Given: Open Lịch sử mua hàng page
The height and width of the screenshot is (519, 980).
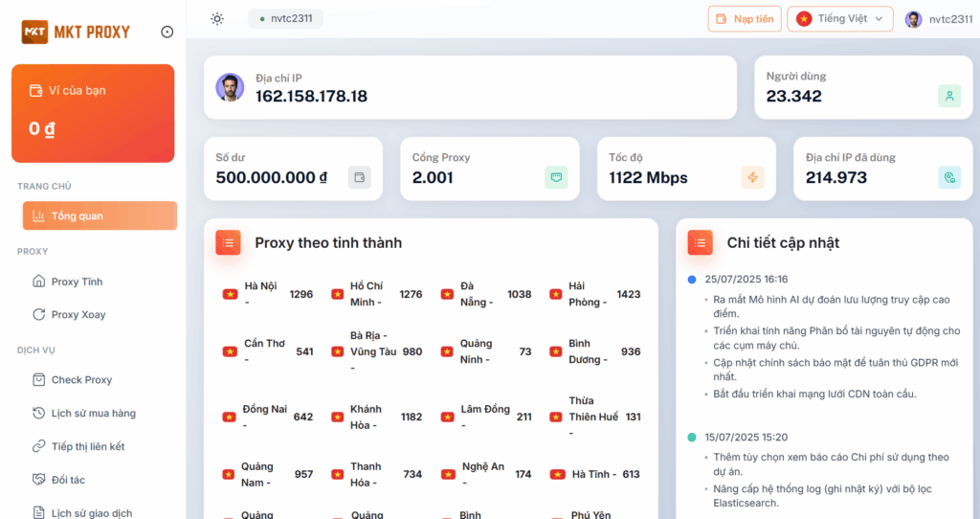Looking at the screenshot, I should [93, 414].
